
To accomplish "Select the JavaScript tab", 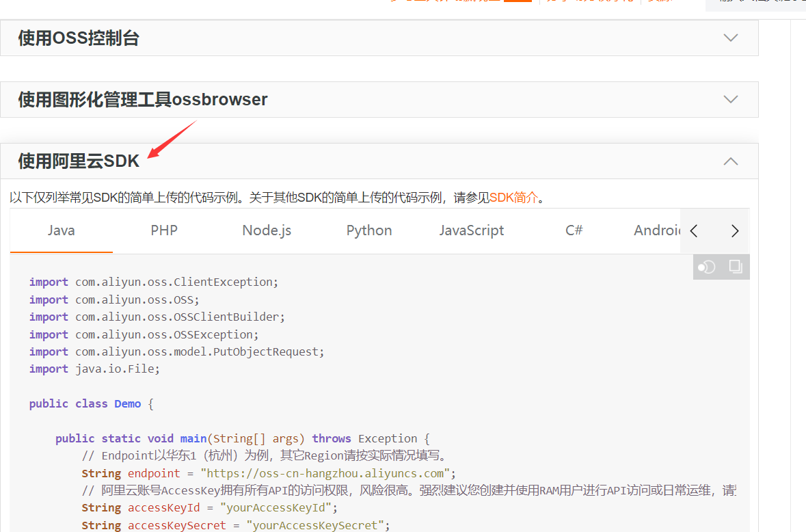I will point(472,230).
